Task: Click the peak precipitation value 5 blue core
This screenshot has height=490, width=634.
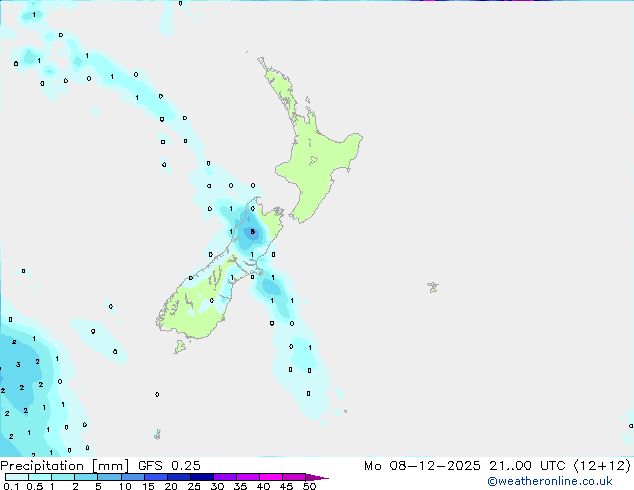Action: pos(252,232)
